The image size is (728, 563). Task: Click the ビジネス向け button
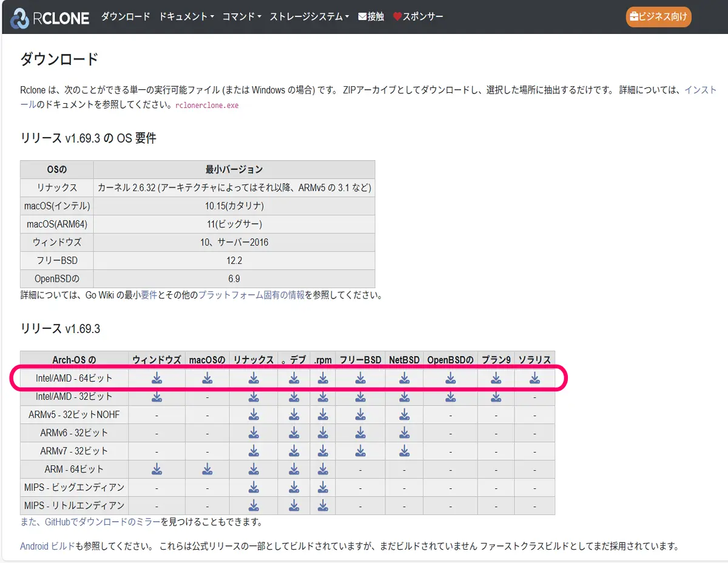(x=658, y=17)
